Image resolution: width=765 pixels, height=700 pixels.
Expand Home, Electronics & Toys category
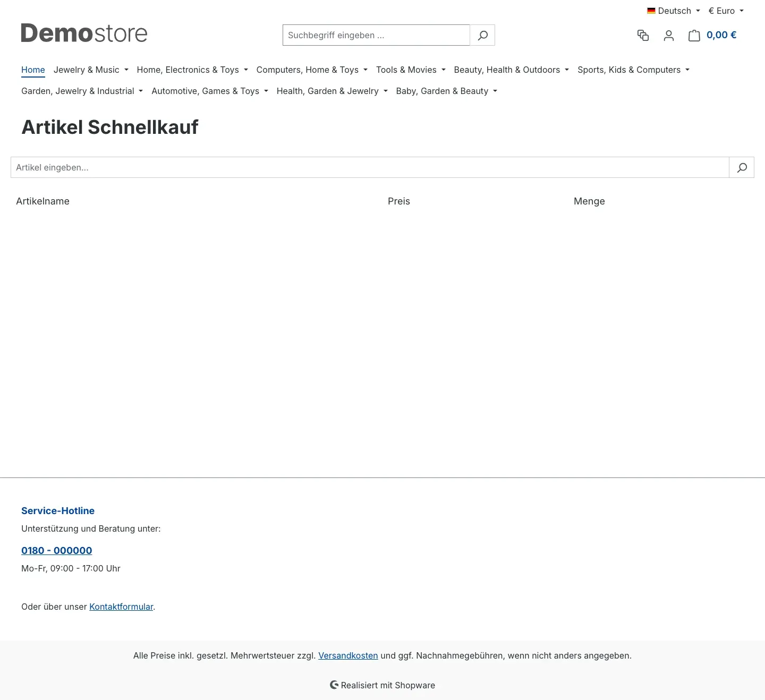click(192, 70)
